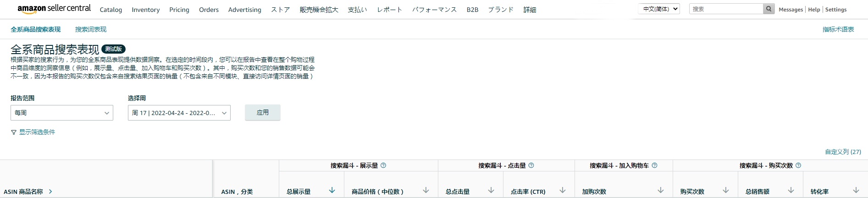The image size is (868, 198).
Task: Open the 詳細 menu
Action: coord(530,10)
